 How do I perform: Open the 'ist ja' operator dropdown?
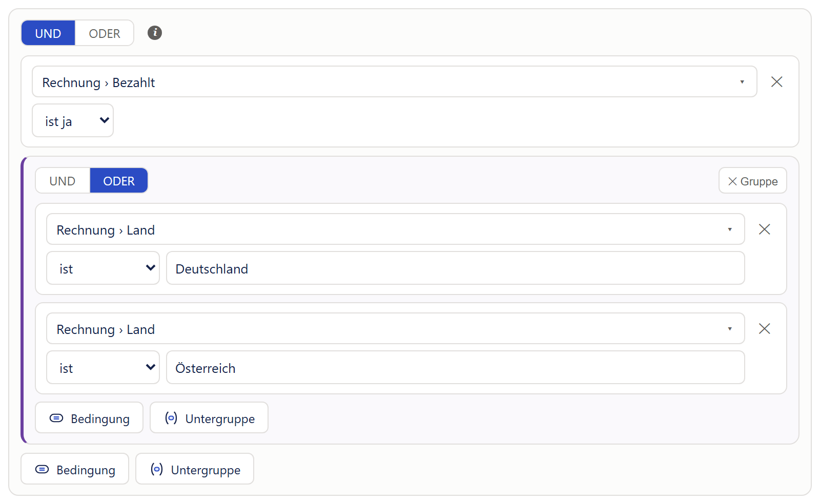click(73, 121)
